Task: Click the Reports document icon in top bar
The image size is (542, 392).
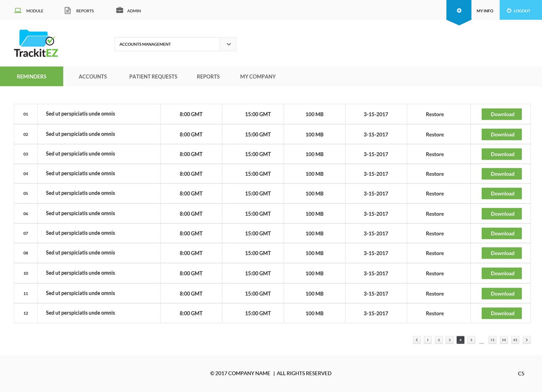Action: [67, 10]
